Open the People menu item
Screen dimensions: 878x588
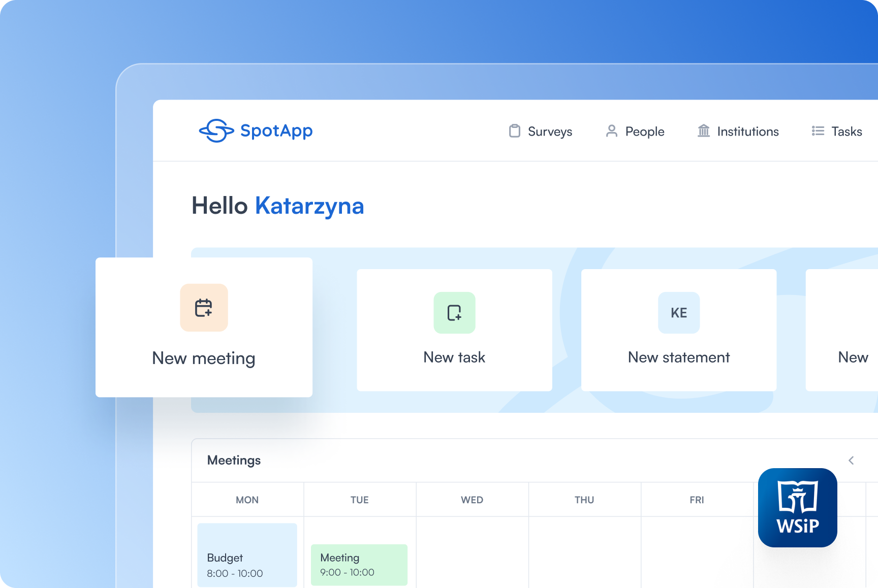[635, 132]
